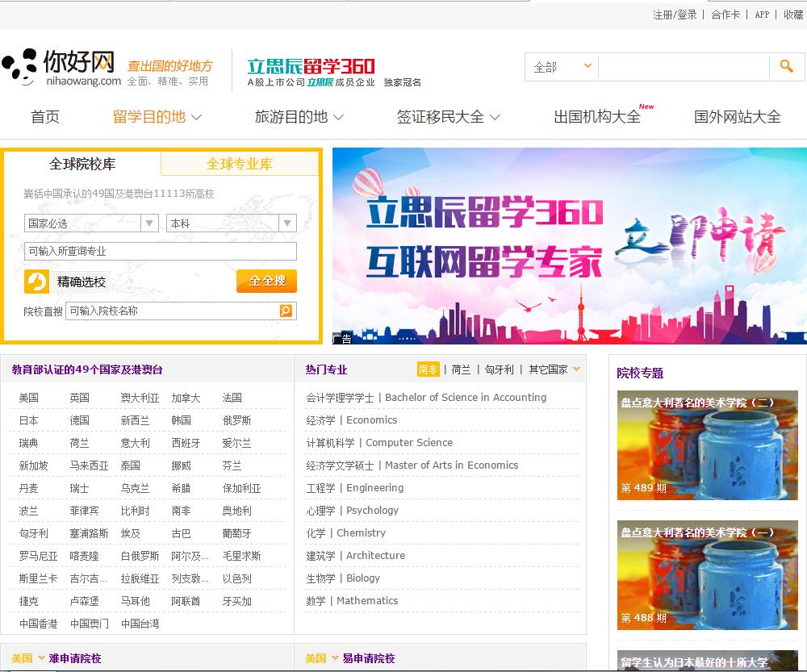Image resolution: width=807 pixels, height=672 pixels.
Task: Open 留学生认为日本最好的十所大学 thumbnail
Action: click(708, 661)
